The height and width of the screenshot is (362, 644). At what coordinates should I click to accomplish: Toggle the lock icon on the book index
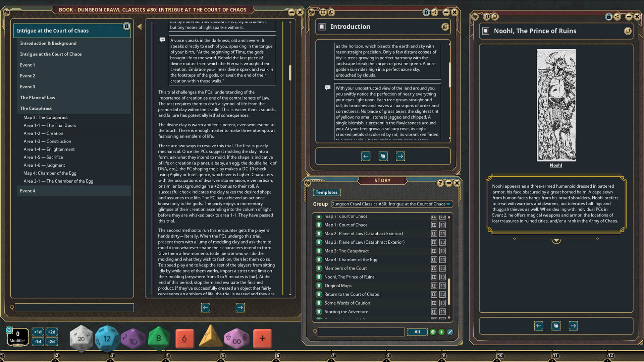click(x=126, y=26)
